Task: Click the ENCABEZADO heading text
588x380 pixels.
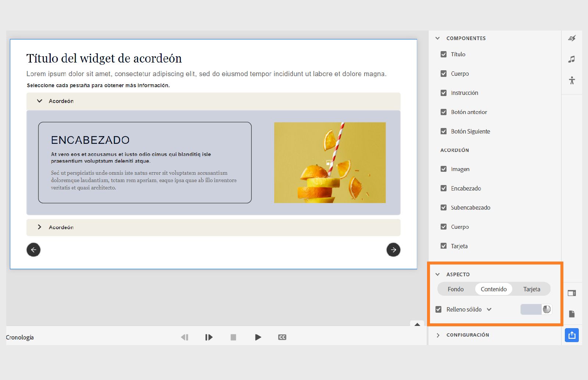Action: pos(90,140)
